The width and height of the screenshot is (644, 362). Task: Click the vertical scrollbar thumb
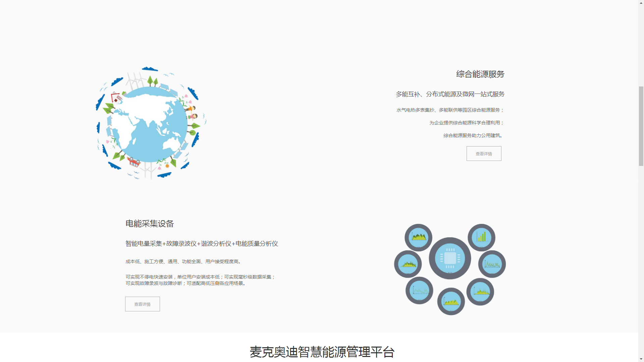(x=641, y=126)
